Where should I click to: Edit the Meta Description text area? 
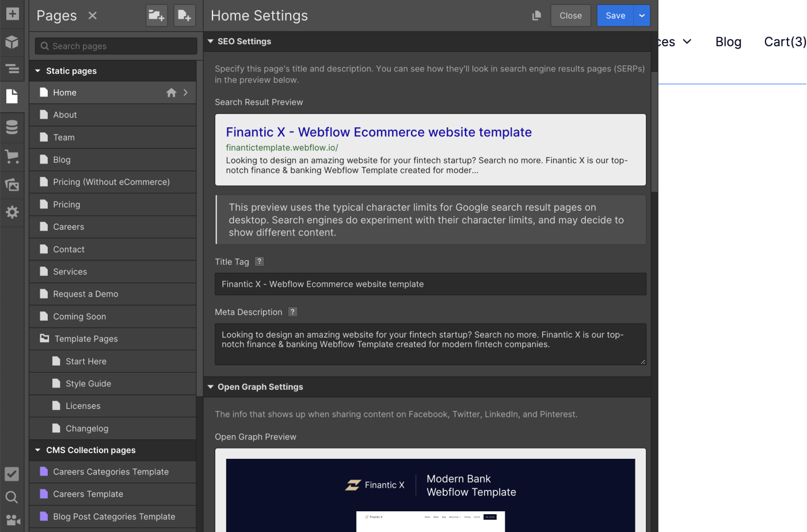tap(431, 344)
